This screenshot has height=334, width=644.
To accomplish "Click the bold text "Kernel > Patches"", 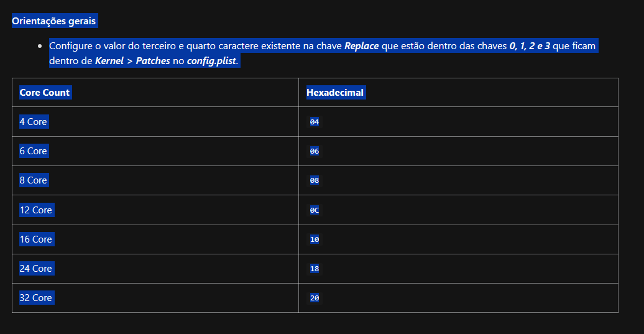I will (132, 62).
